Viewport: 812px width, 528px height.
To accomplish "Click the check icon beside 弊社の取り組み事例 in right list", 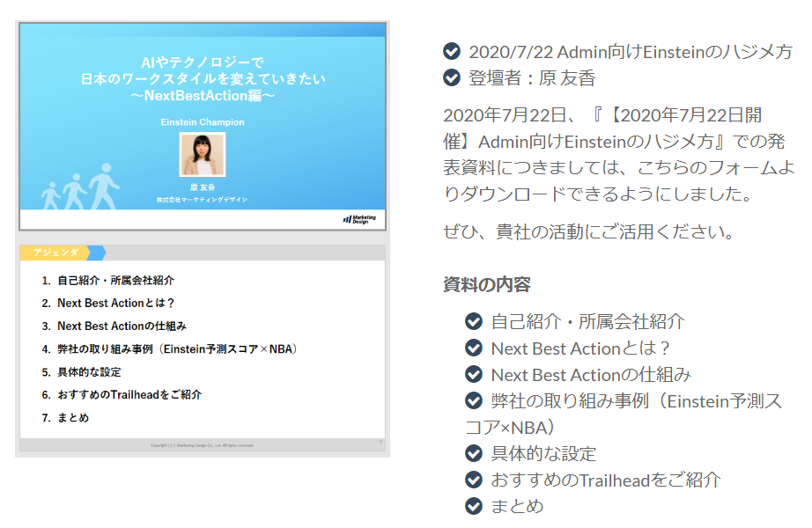I will (474, 400).
